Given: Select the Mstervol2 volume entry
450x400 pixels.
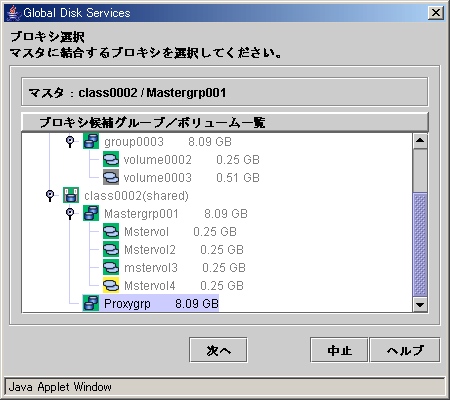Looking at the screenshot, I should pos(184,249).
